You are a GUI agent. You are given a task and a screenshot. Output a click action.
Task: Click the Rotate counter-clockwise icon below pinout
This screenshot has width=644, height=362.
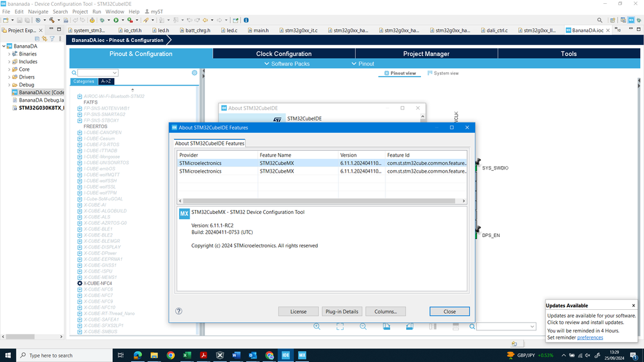[409, 327]
